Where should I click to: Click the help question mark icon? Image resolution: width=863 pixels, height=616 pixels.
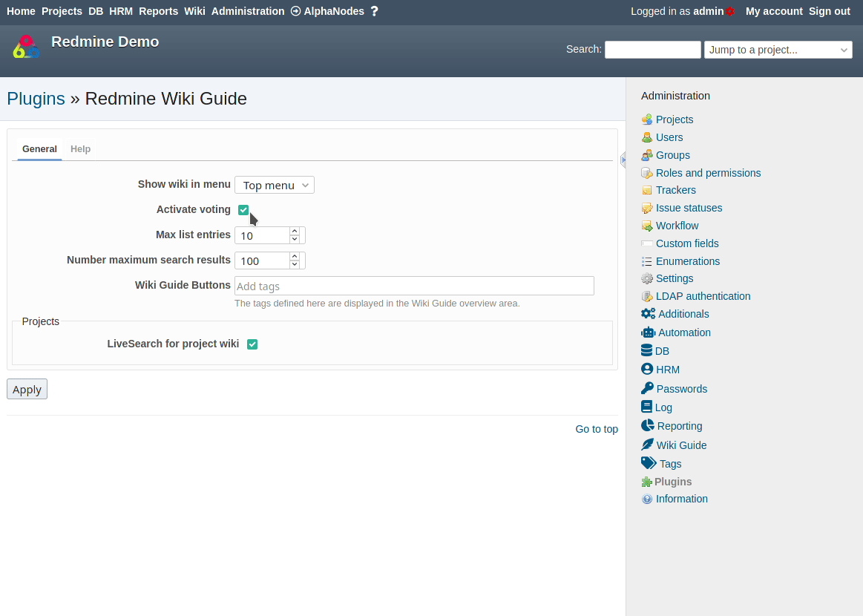tap(374, 11)
